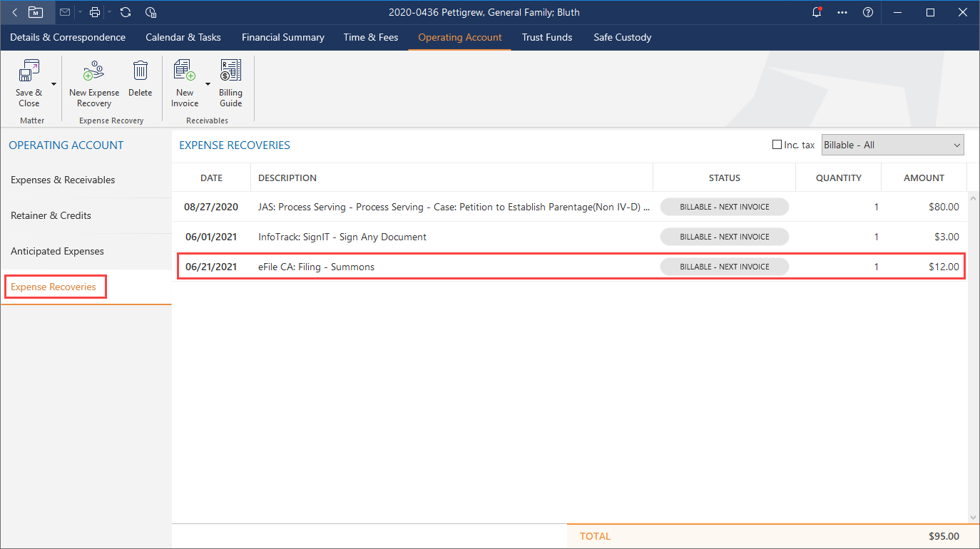Switch to the Trust Funds tab
The image size is (980, 549).
click(x=546, y=37)
